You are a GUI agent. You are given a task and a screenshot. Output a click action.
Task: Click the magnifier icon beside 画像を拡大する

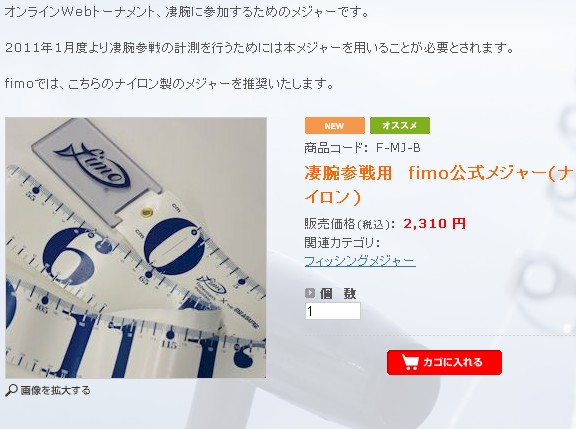11,390
